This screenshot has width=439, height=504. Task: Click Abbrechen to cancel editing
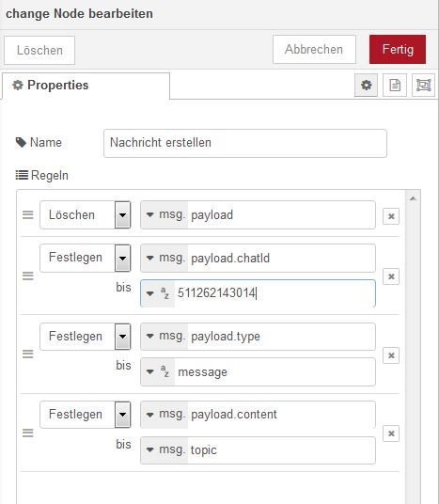[x=314, y=49]
